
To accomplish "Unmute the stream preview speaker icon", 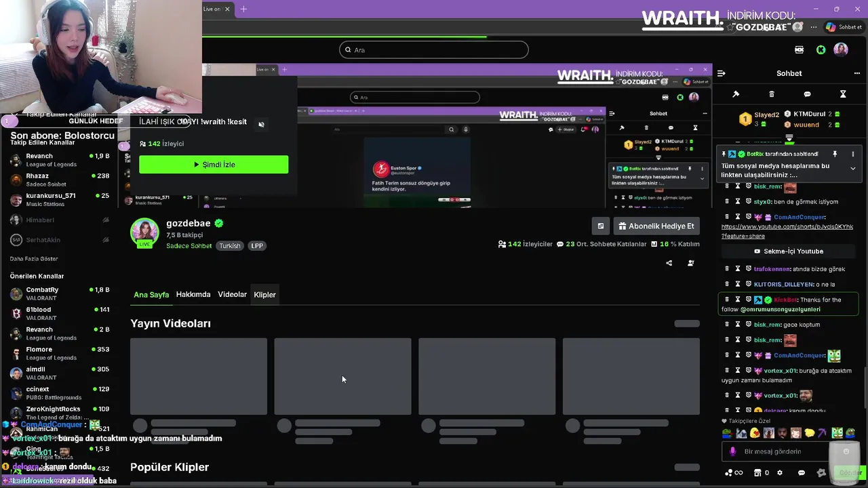I will pos(261,125).
